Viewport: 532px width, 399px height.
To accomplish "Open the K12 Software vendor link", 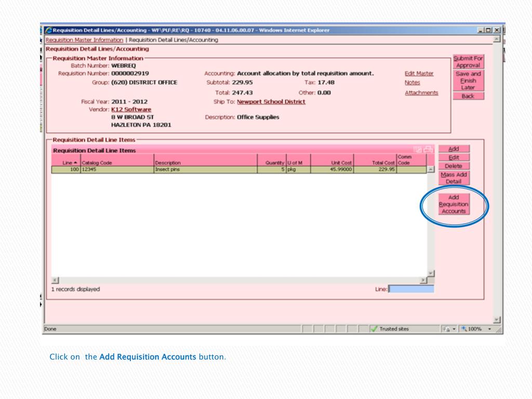I will click(x=131, y=109).
